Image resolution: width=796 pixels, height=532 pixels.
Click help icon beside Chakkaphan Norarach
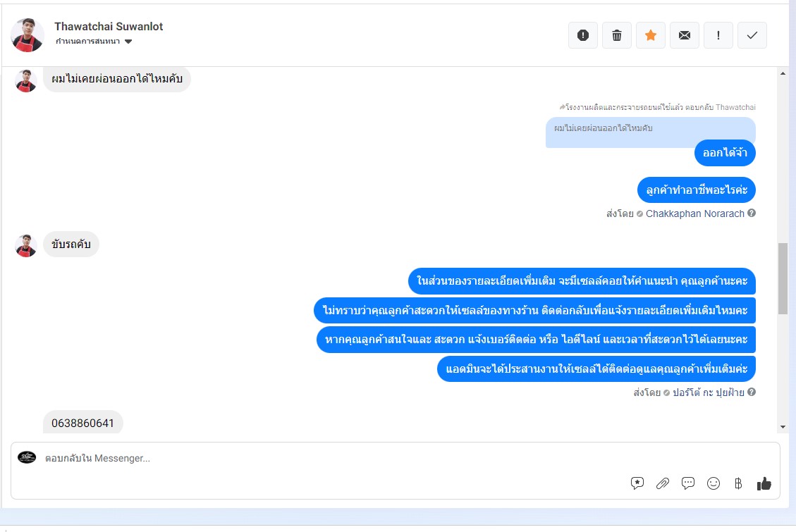point(752,213)
